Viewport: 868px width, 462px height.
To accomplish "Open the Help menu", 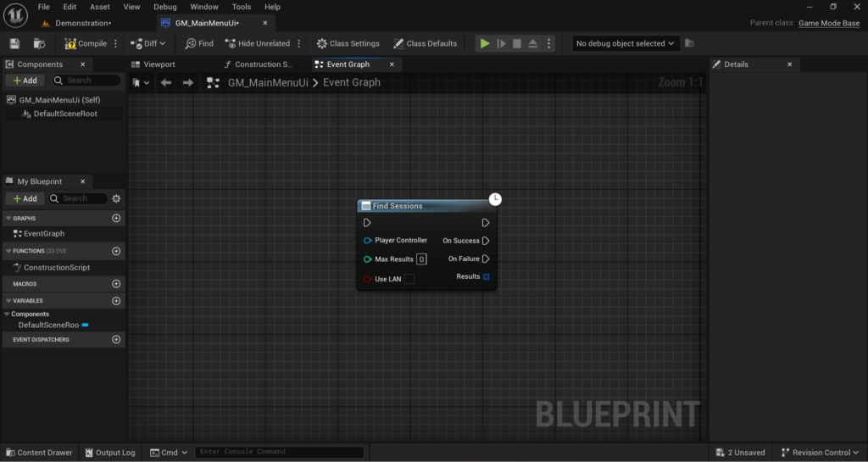I will point(272,7).
